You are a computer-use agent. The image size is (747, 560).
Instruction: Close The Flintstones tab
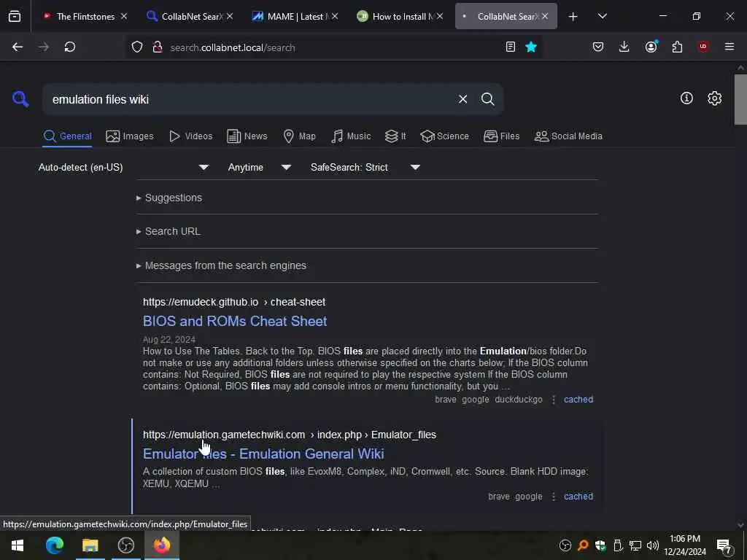coord(124,16)
